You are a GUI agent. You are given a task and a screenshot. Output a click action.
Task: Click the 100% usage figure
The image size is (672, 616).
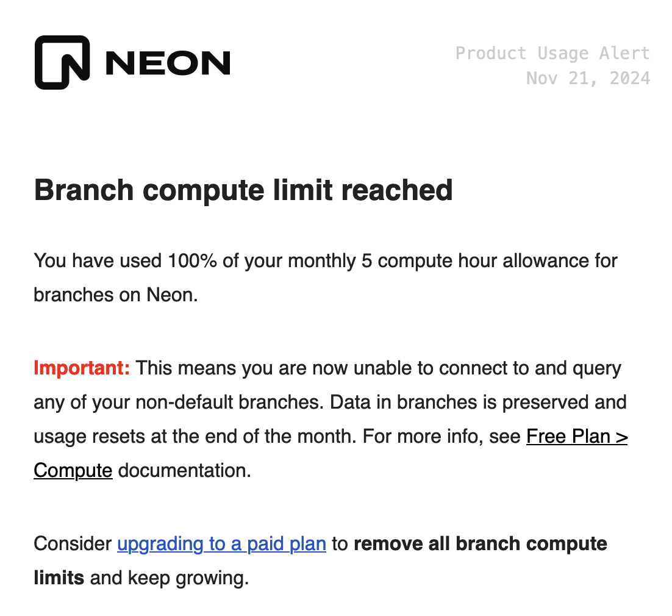tap(192, 260)
